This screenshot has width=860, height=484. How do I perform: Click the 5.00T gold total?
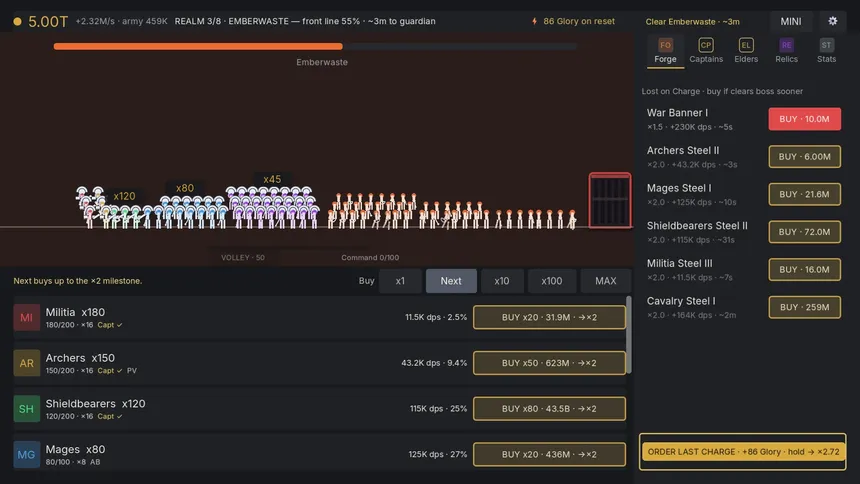click(x=48, y=21)
